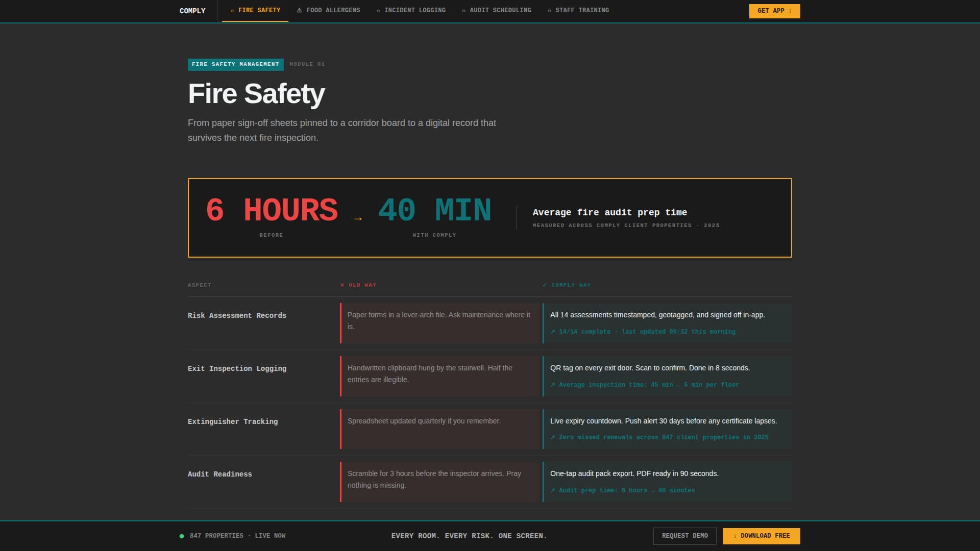Switch to the Incident Logging tab
The image size is (980, 551).
(411, 11)
